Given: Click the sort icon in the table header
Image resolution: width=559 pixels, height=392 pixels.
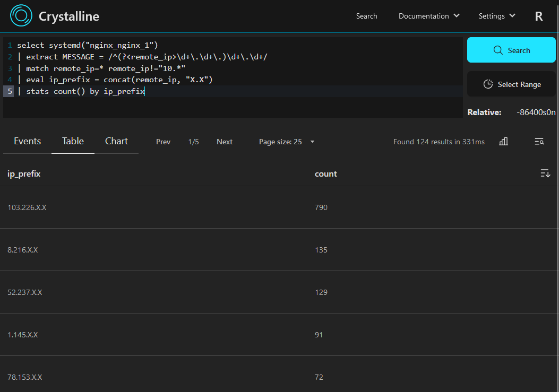Looking at the screenshot, I should coord(545,173).
